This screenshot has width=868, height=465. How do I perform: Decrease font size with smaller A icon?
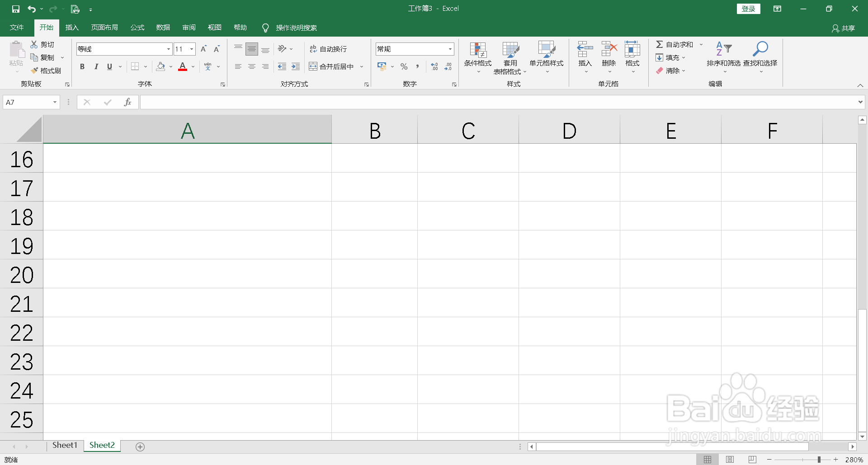(x=217, y=49)
